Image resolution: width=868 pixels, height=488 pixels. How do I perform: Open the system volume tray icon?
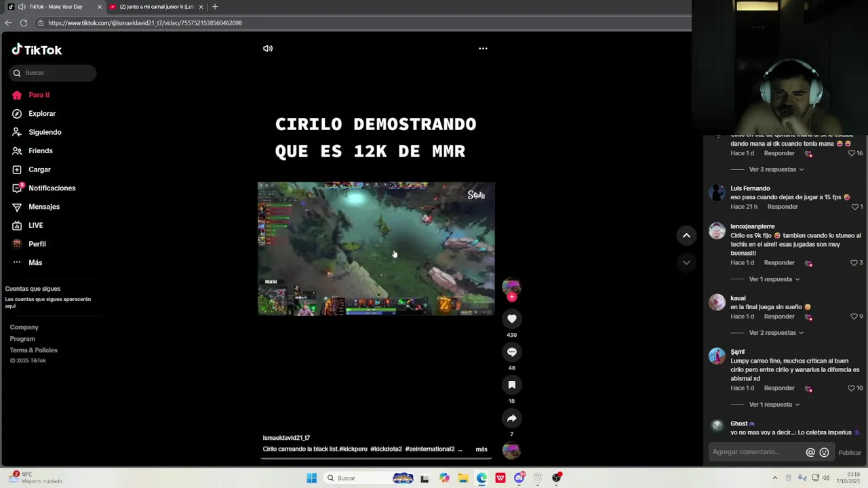826,478
